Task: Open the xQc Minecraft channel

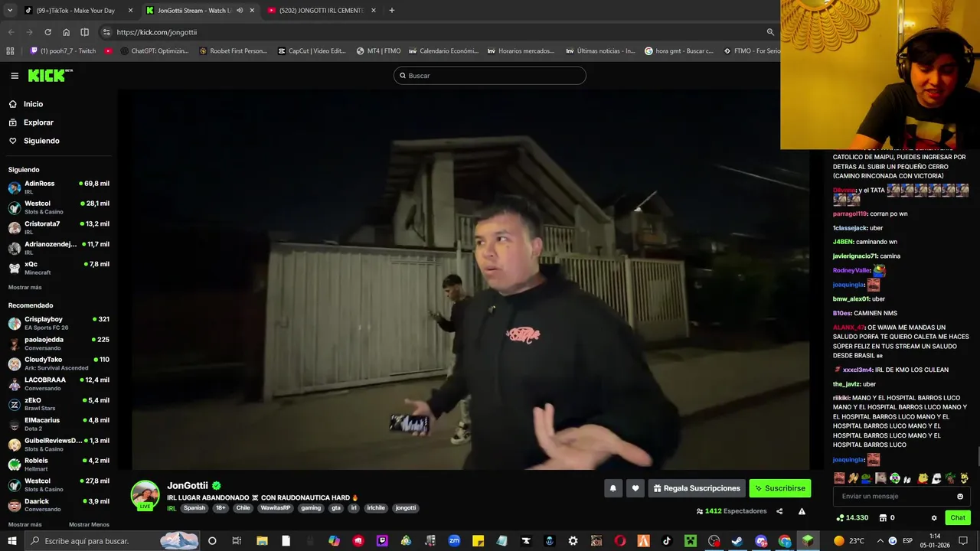Action: [58, 268]
